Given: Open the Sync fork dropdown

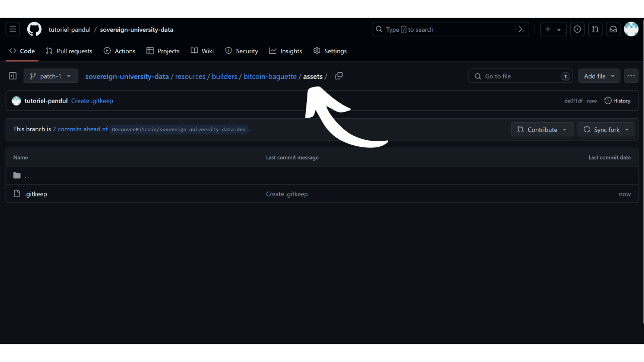Looking at the screenshot, I should point(606,129).
